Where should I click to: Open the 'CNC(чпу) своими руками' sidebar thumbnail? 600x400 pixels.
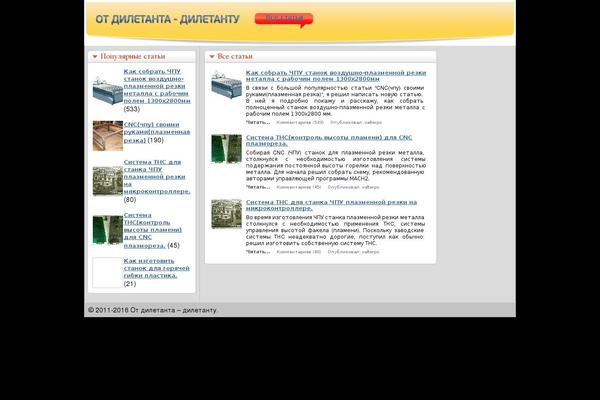(108, 136)
